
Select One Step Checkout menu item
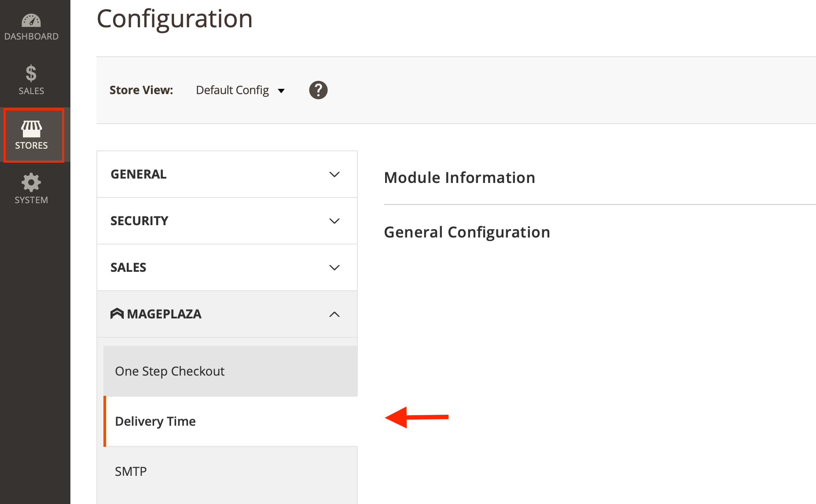[169, 371]
